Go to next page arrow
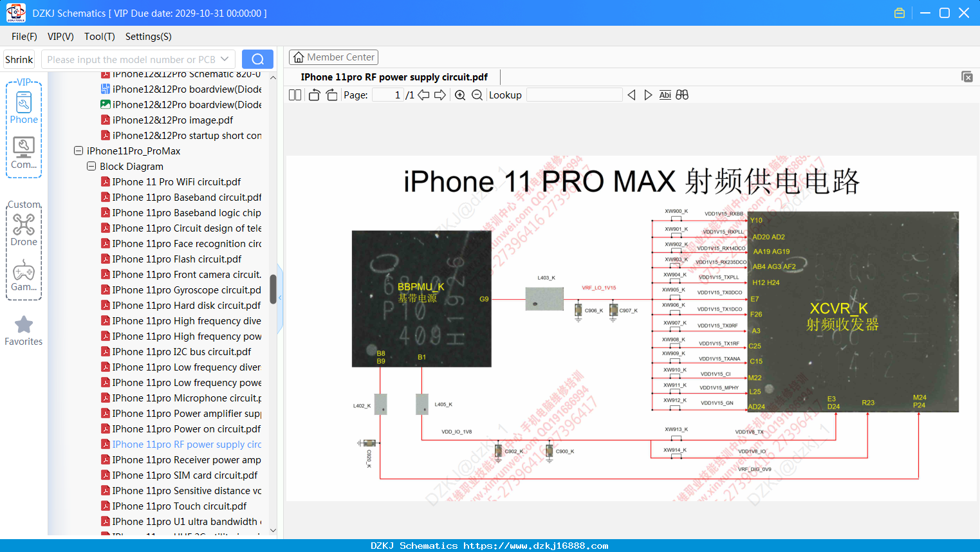 [440, 95]
